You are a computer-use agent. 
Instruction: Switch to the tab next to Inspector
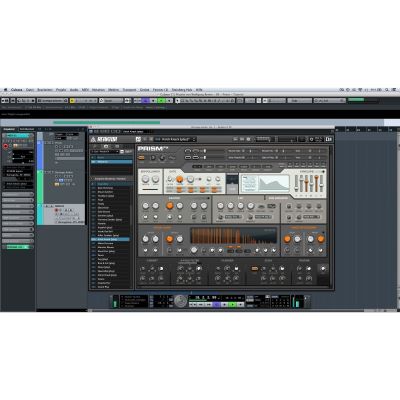click(27, 129)
